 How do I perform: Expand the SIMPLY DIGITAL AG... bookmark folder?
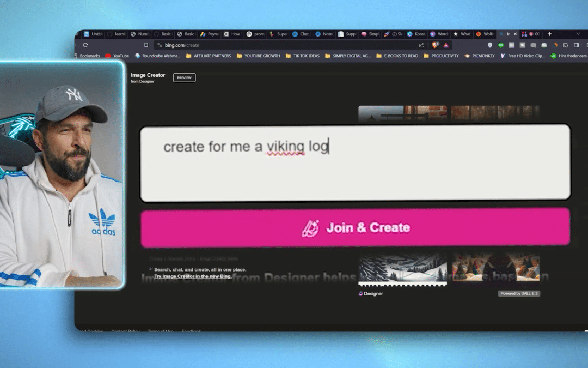click(348, 56)
